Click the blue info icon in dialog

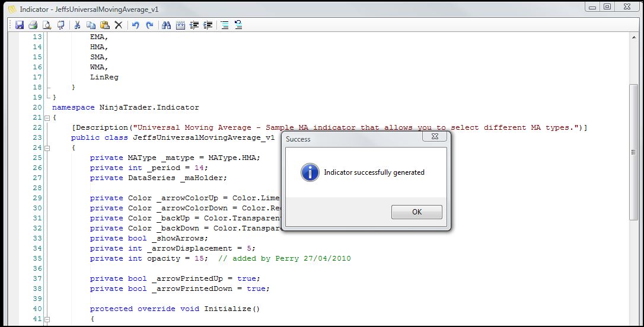pyautogui.click(x=310, y=172)
